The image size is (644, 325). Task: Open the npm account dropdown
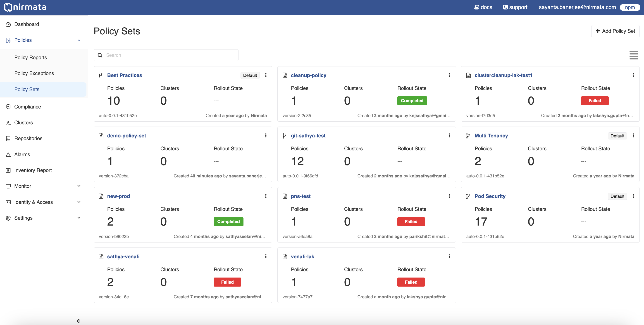click(x=630, y=7)
